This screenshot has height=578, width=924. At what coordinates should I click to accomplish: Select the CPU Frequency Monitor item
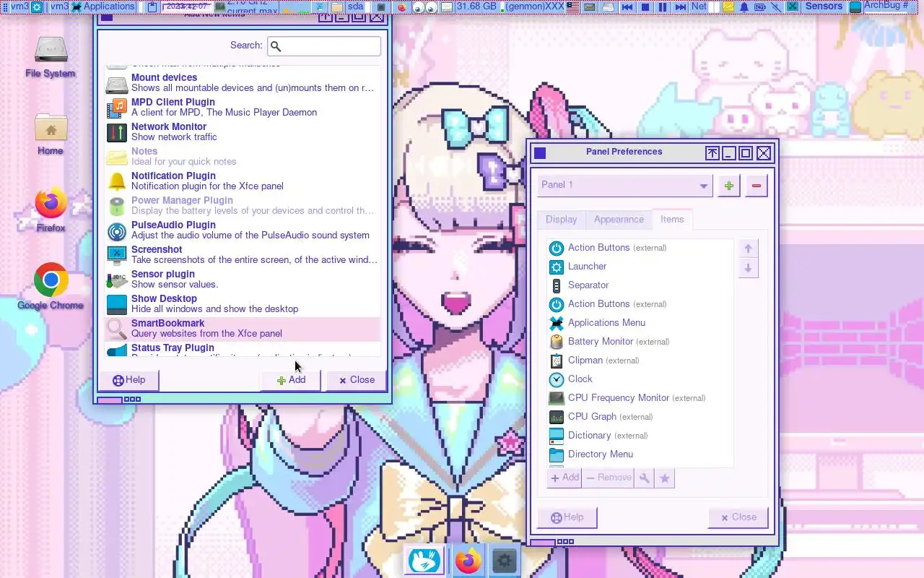click(640, 398)
